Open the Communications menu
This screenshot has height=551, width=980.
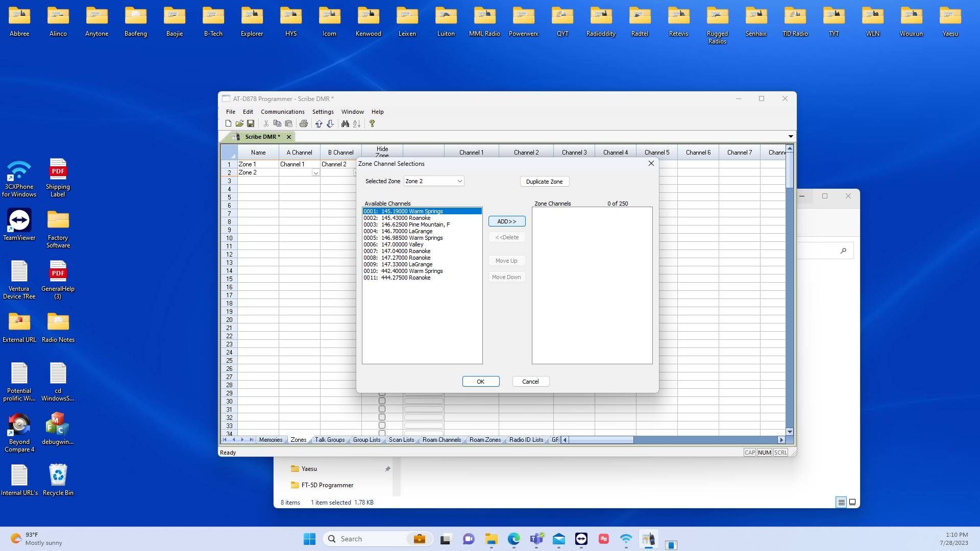[283, 112]
